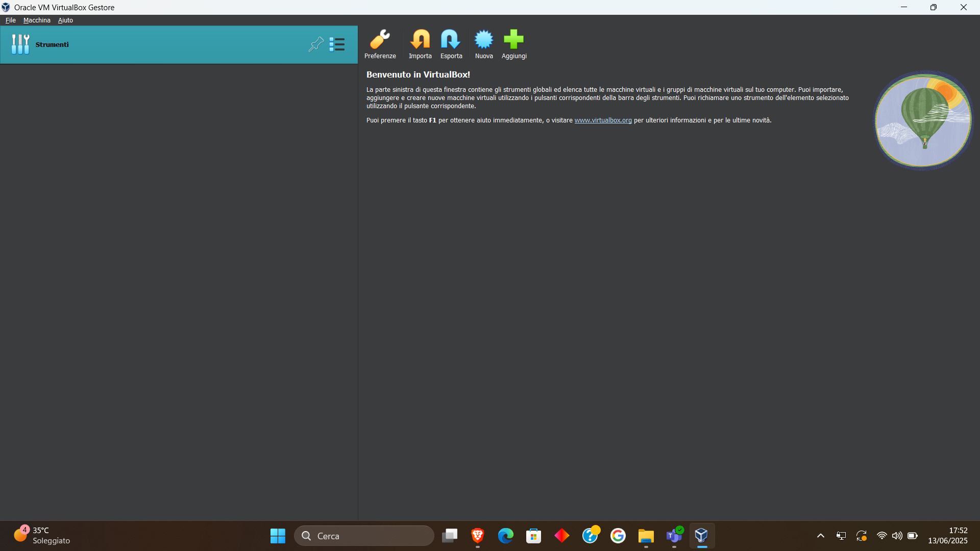Click the VirtualBox taskbar icon
980x551 pixels.
[702, 536]
